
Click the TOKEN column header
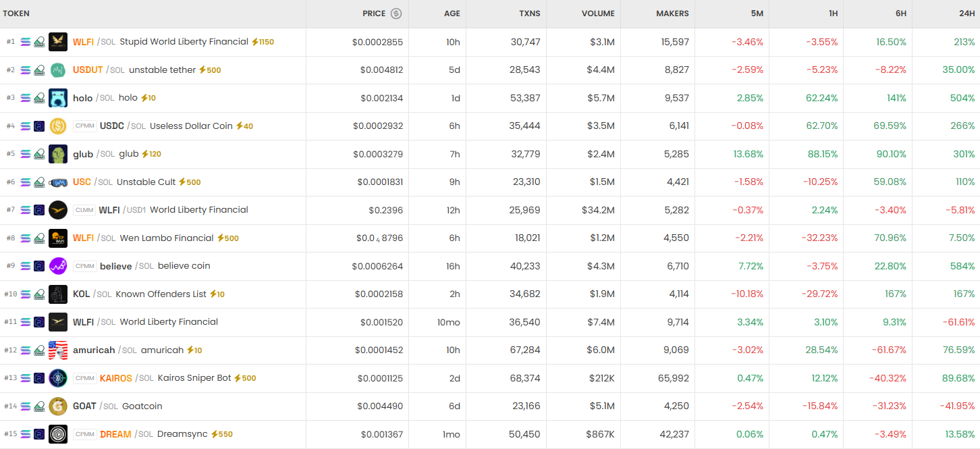point(16,14)
